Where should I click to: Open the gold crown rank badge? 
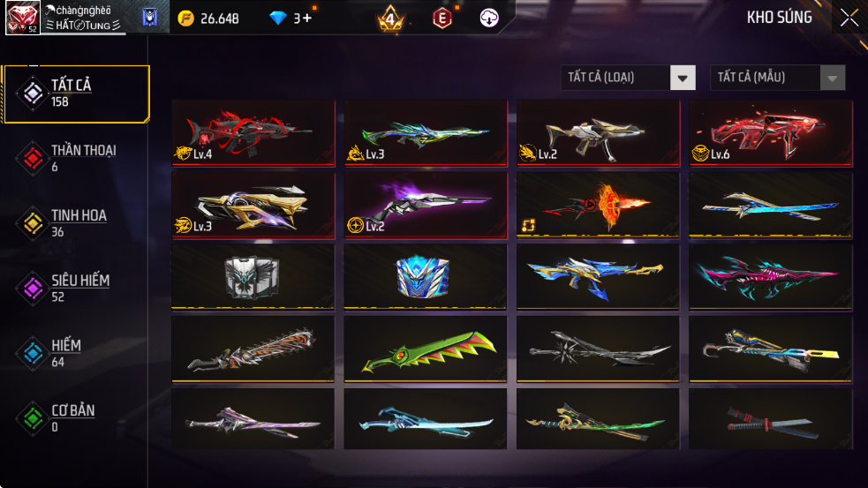[x=391, y=19]
